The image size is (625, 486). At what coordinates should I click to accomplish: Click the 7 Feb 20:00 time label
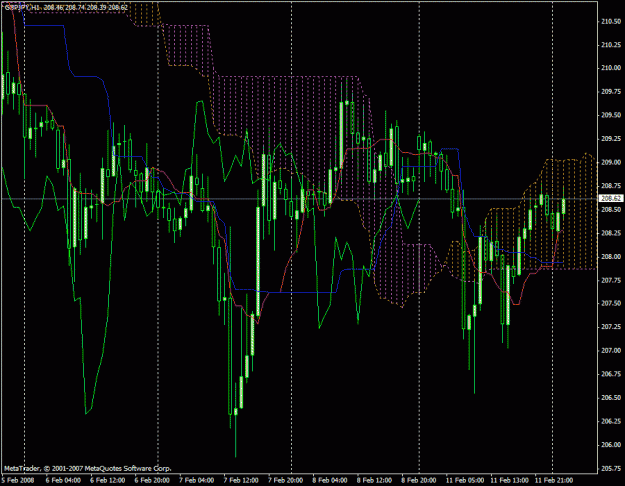pyautogui.click(x=285, y=480)
